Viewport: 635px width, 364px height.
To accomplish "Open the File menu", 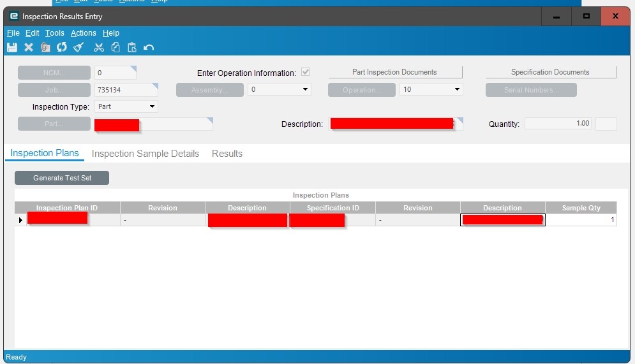I will (x=13, y=33).
